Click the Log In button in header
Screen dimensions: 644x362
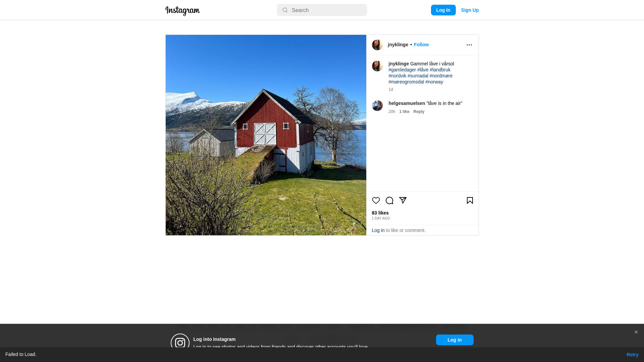pyautogui.click(x=443, y=10)
